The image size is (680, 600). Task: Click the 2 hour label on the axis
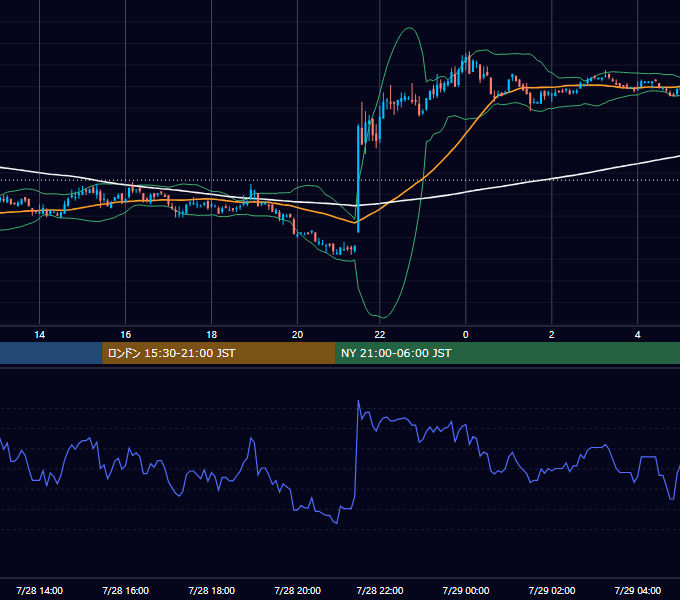(x=551, y=335)
